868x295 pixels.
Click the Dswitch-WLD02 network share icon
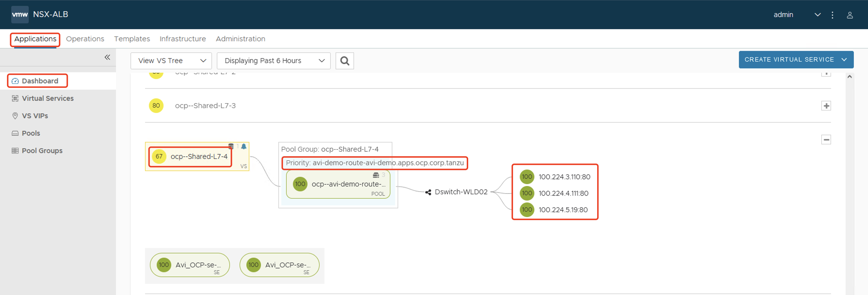[428, 192]
